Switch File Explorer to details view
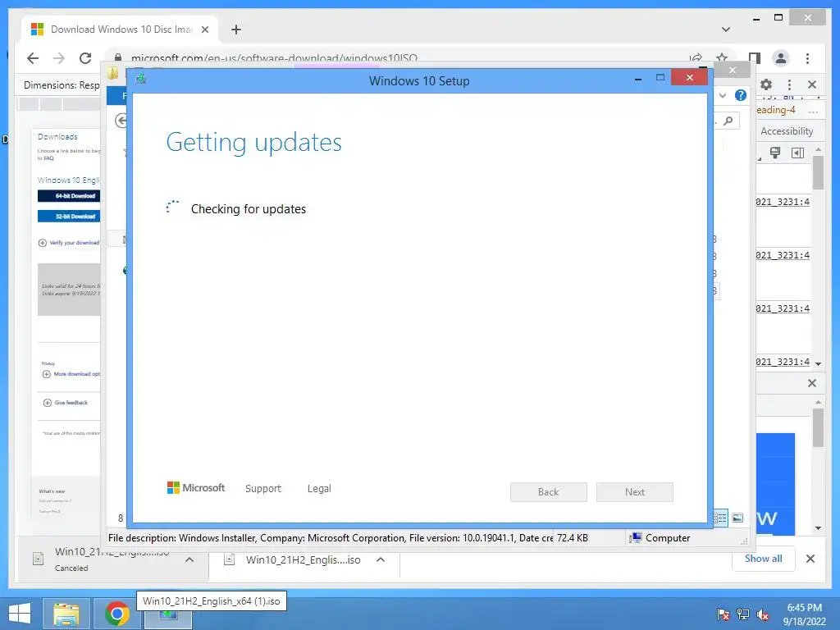This screenshot has width=840, height=630. [720, 518]
